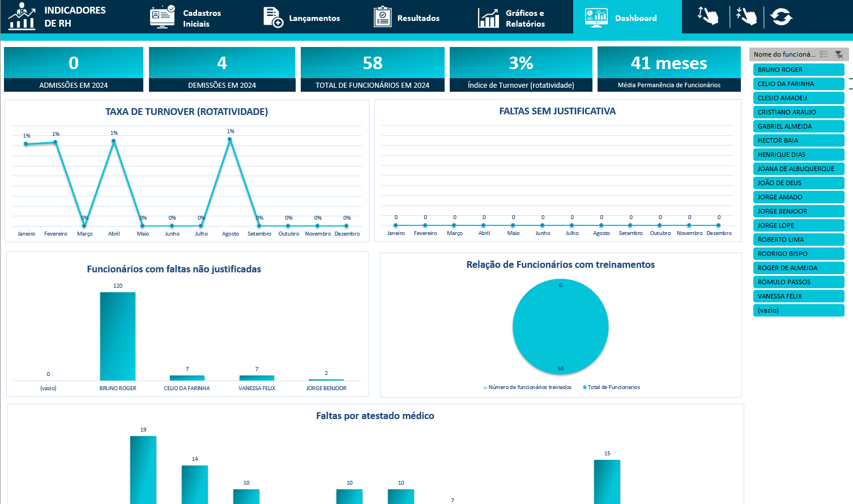Click the BRUNO ROGER bar with 120 absences
The image size is (853, 504).
point(118,336)
